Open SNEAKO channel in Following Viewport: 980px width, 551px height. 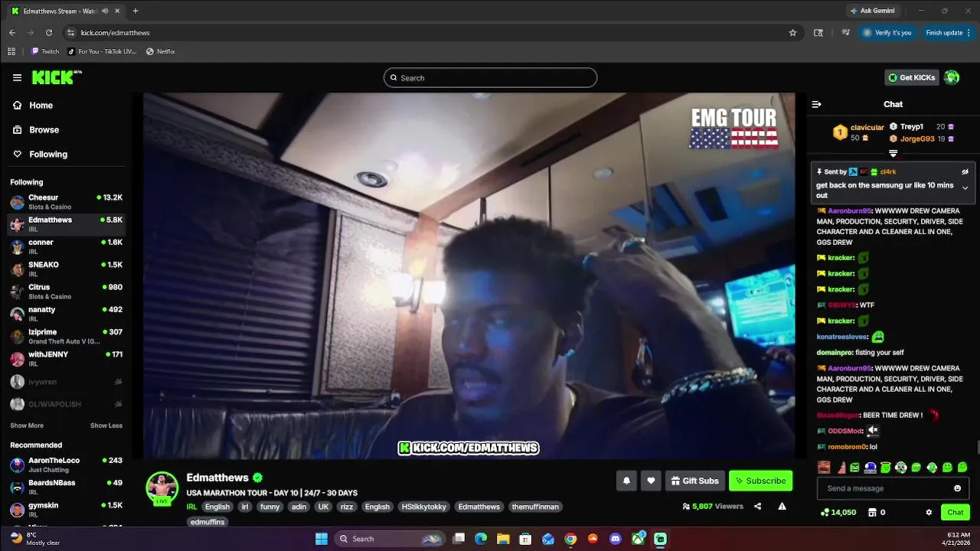pos(66,269)
